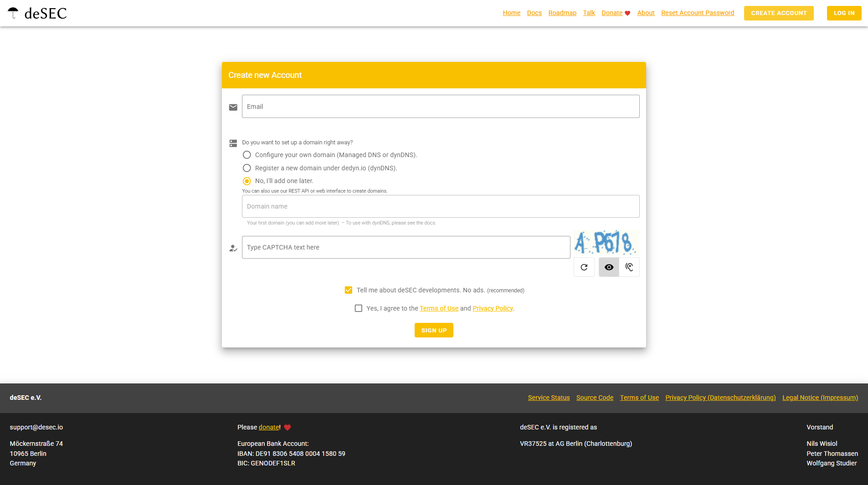
Task: Reload the CAPTCHA image
Action: click(x=584, y=267)
